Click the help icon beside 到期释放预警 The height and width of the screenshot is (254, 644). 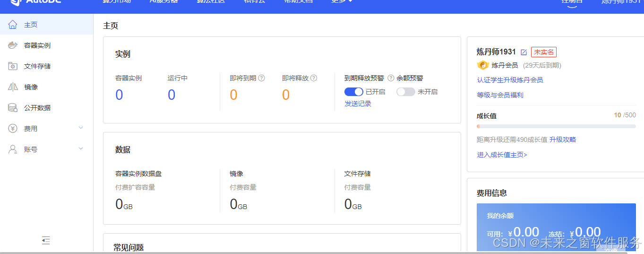tap(391, 78)
